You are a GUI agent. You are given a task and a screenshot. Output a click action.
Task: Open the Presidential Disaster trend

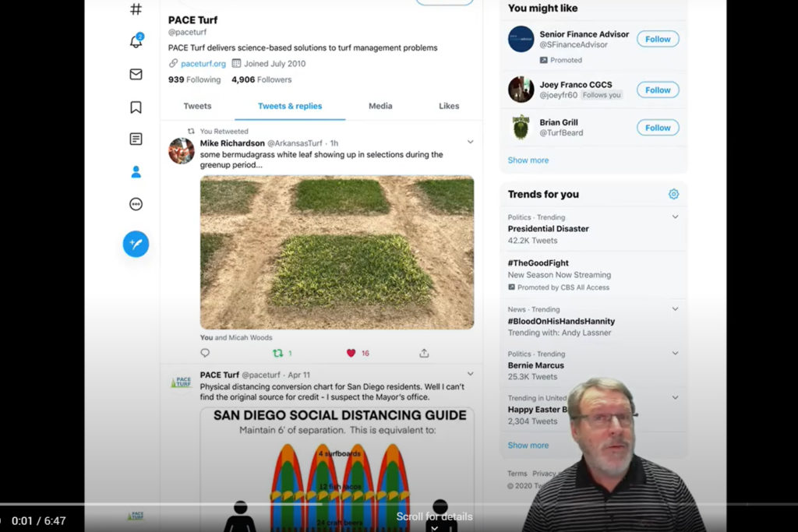(548, 229)
